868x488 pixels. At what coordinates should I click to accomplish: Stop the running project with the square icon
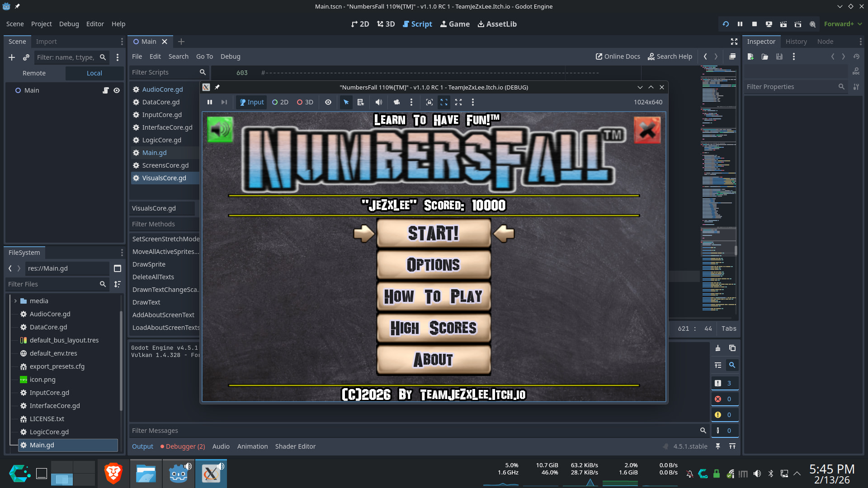pos(755,24)
